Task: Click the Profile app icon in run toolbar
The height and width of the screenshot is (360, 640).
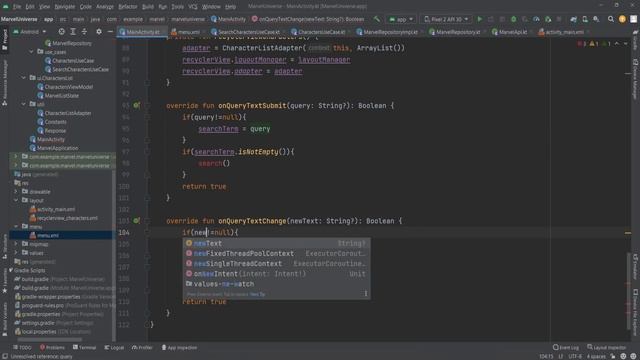Action: [536, 19]
